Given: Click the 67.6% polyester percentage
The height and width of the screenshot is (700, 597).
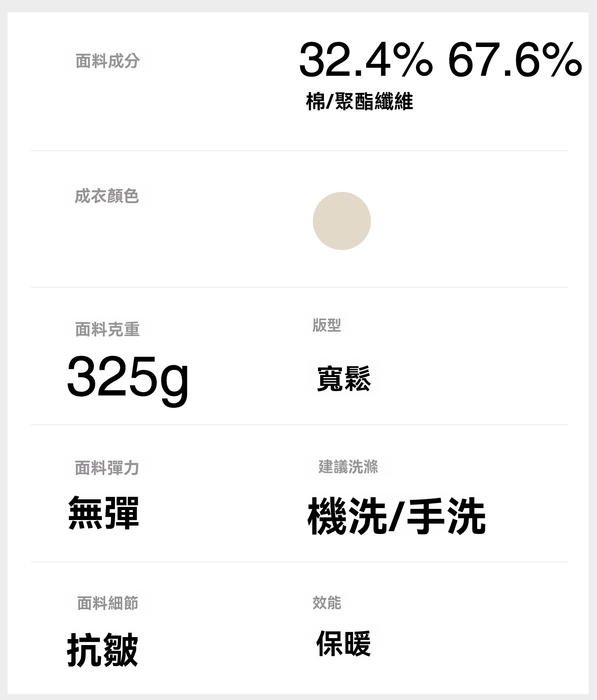Looking at the screenshot, I should pos(515,61).
